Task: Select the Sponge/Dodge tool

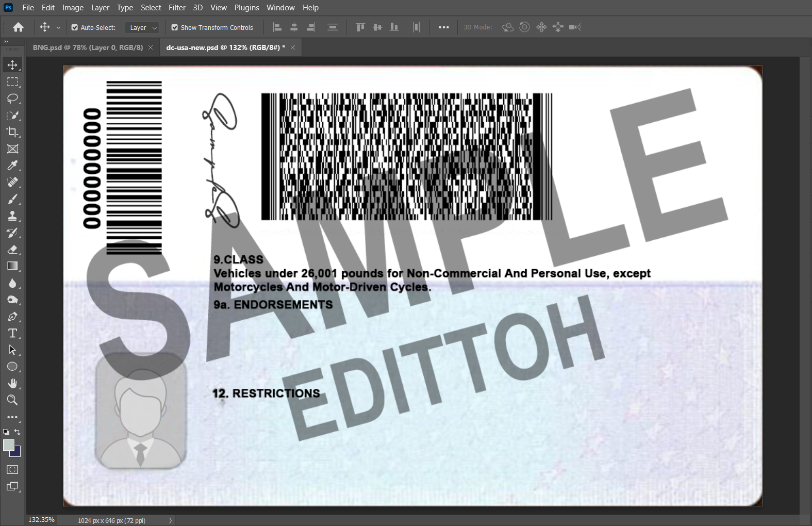Action: 12,300
